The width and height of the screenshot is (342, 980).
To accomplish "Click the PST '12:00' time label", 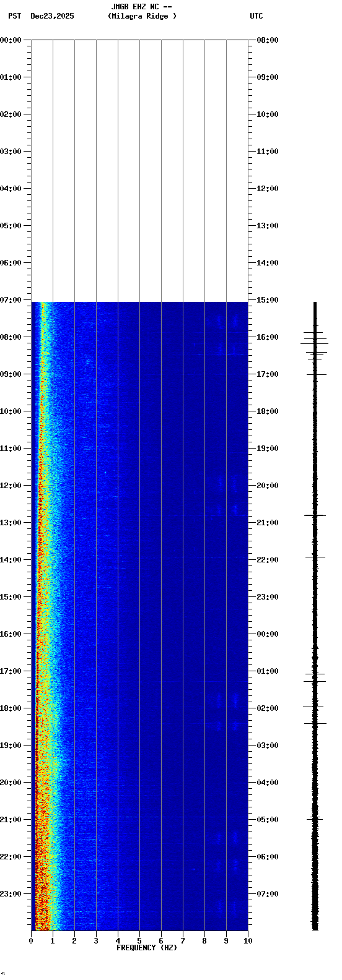I will pos(11,486).
